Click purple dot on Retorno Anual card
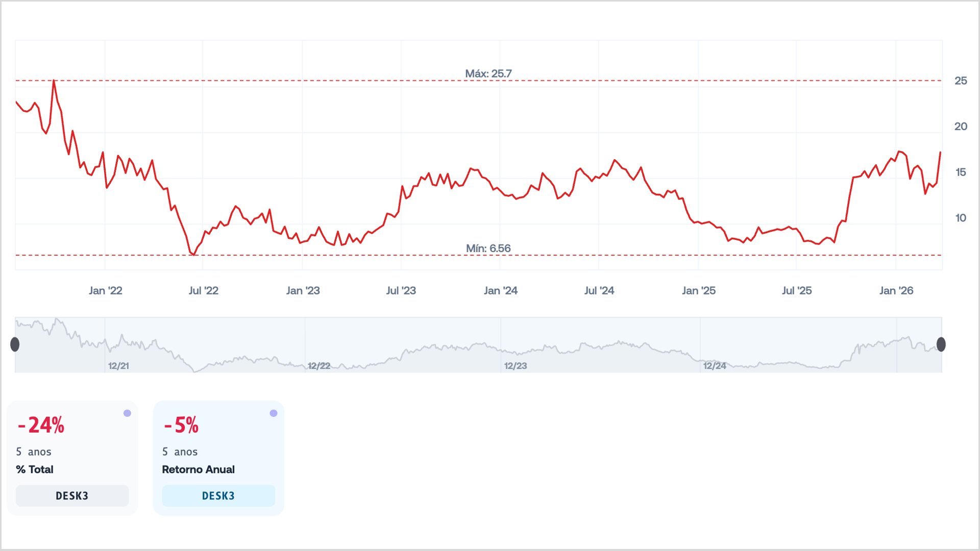980x551 pixels. tap(274, 413)
